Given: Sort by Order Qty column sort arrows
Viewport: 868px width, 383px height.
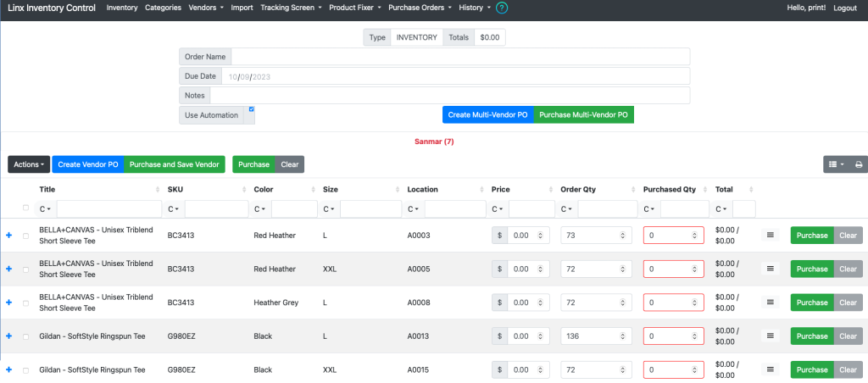Looking at the screenshot, I should tap(634, 189).
